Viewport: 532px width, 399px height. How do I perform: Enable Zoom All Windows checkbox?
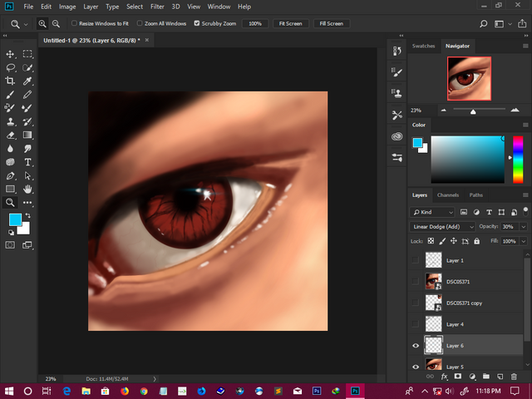coord(140,23)
